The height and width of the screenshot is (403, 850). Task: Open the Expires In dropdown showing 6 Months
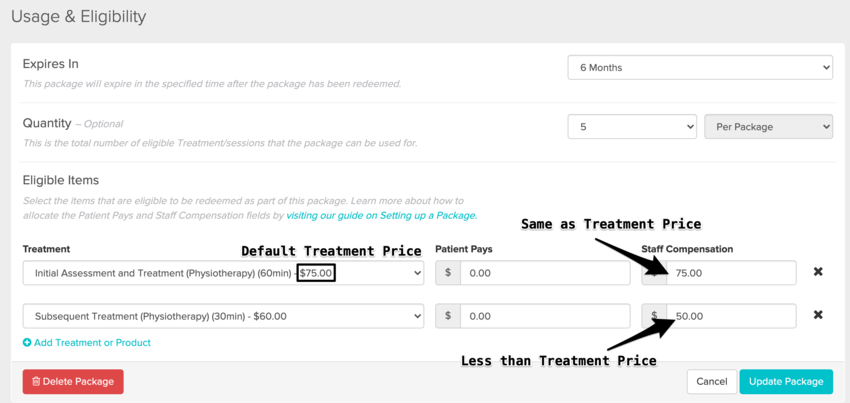[x=699, y=68]
